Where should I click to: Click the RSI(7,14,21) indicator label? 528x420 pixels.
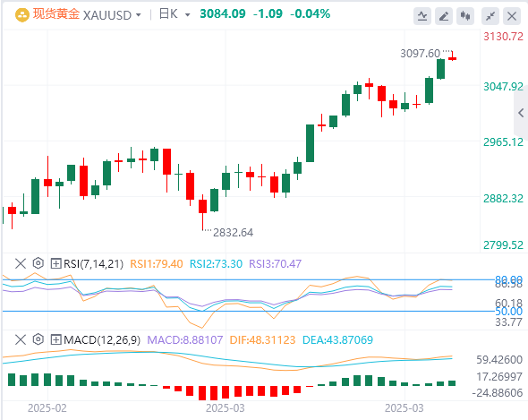point(94,263)
